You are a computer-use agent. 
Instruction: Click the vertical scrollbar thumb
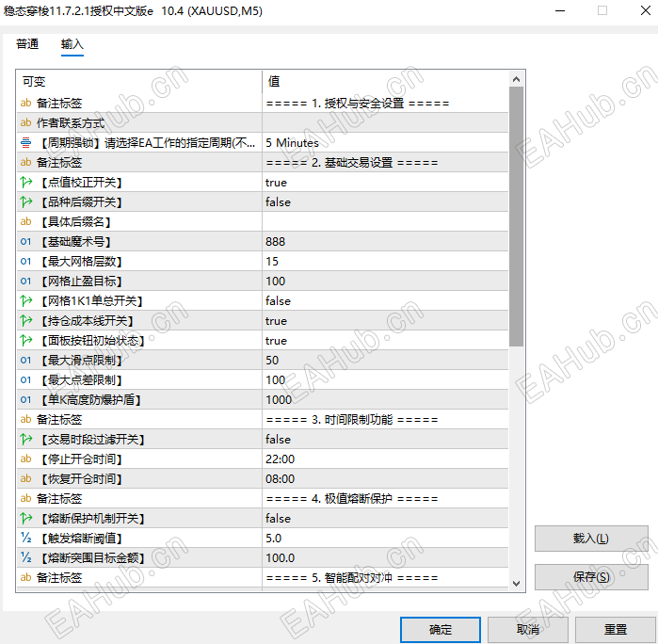(516, 217)
